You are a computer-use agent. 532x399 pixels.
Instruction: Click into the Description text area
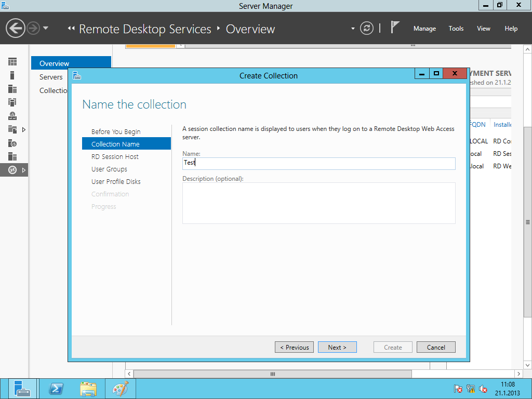tap(318, 203)
